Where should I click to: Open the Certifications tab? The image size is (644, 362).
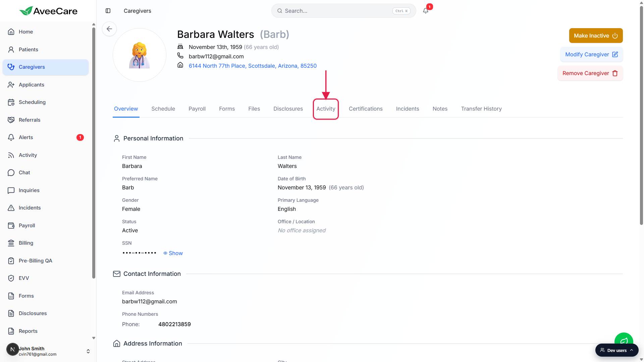point(366,109)
